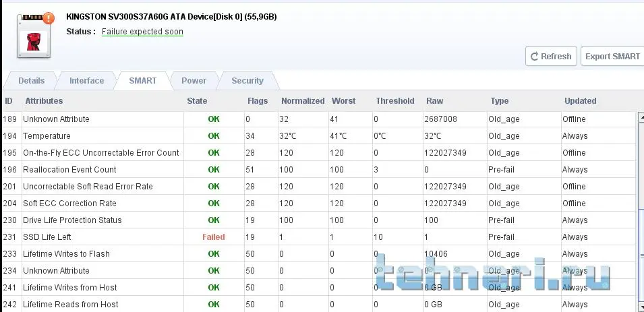644x312 pixels.
Task: Select the SMART tab
Action: (x=142, y=80)
